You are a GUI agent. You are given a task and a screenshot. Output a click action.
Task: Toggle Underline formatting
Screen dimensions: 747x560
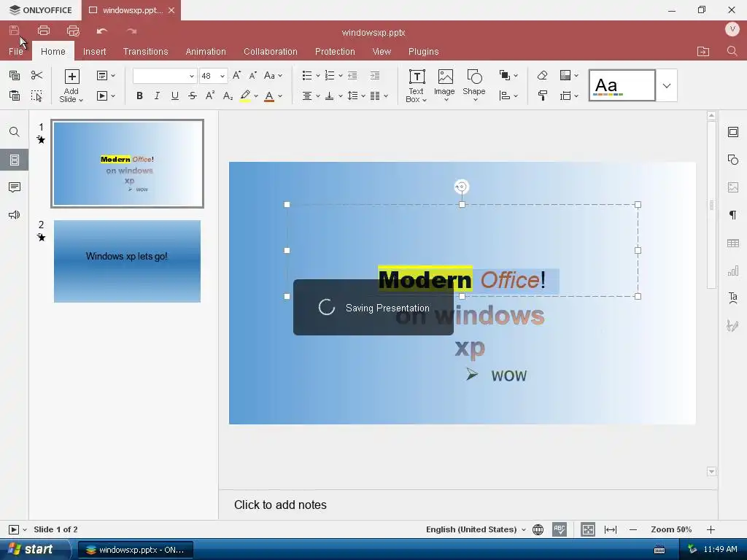point(175,96)
